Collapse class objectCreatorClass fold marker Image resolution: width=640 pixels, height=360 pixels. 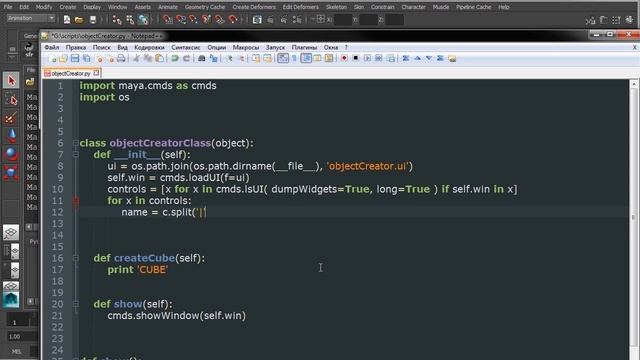point(76,143)
